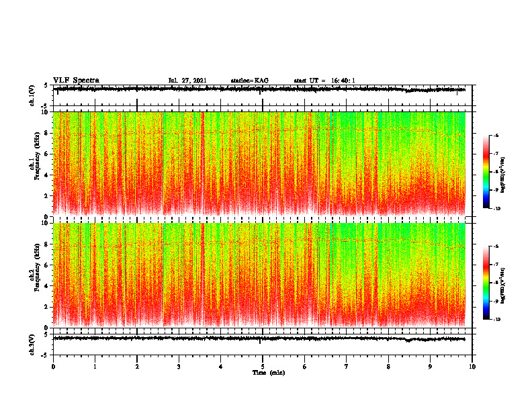The width and height of the screenshot is (532, 411).
Task: Click the ch.1 voltage waveform trace
Action: tap(259, 89)
